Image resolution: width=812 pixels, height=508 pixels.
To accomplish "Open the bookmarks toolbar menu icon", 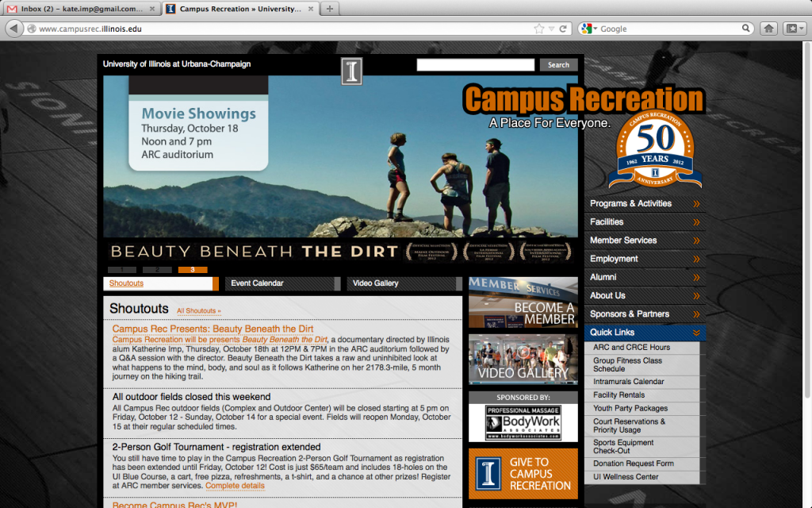I will [795, 29].
